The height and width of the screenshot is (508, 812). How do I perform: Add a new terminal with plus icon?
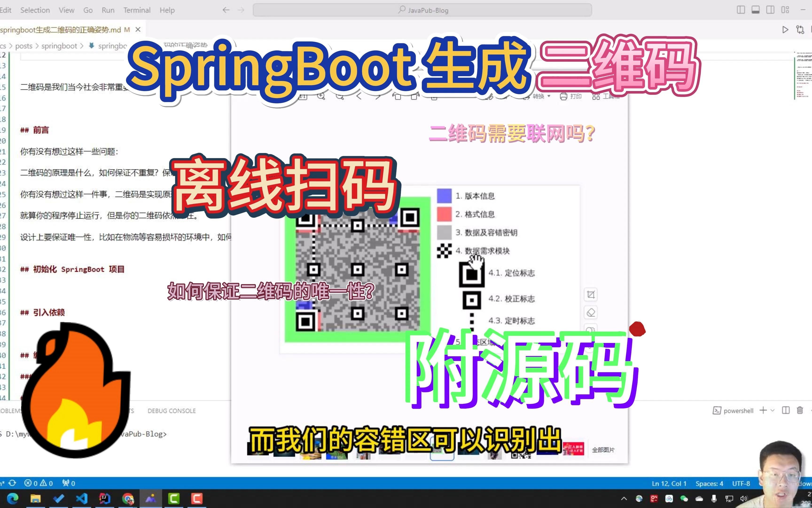tap(763, 410)
